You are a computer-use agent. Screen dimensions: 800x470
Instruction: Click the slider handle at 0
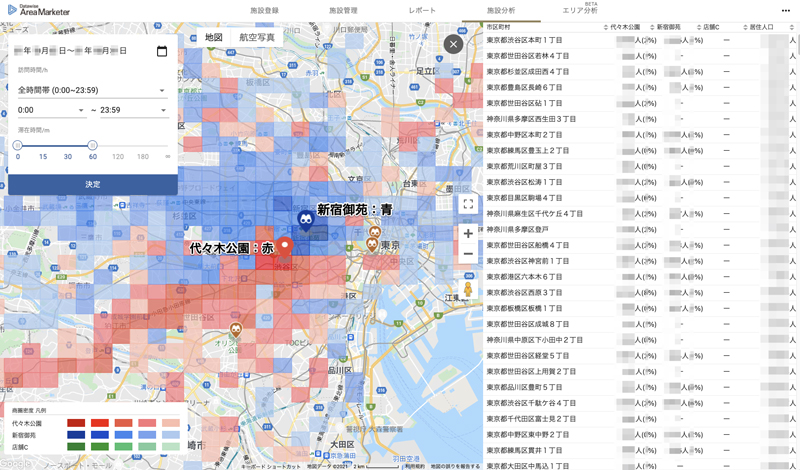pos(17,145)
